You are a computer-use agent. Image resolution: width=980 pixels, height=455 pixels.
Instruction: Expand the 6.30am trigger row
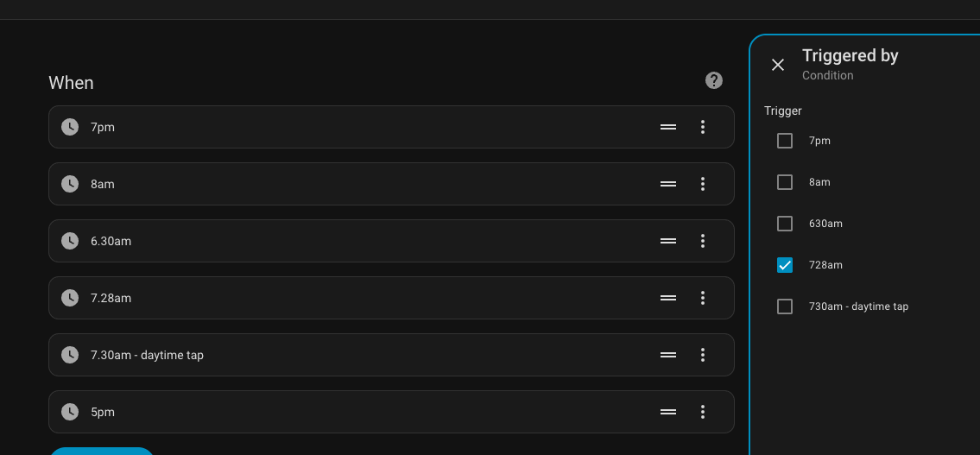point(345,241)
